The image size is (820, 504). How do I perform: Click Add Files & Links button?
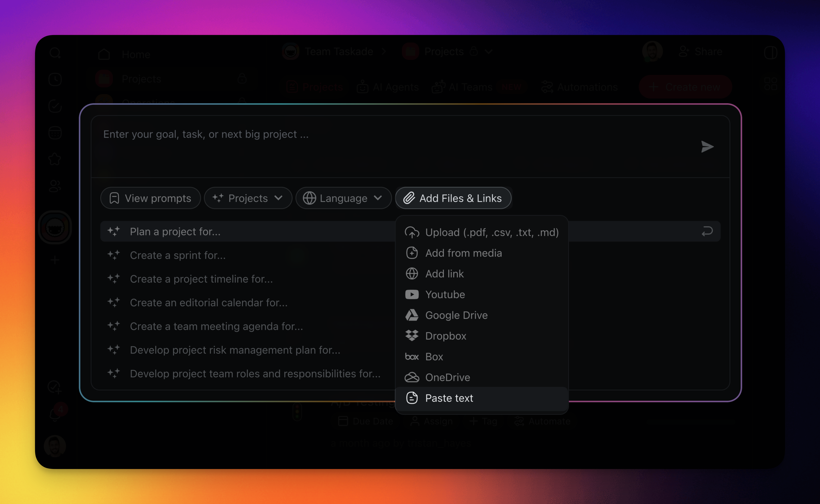(x=453, y=198)
